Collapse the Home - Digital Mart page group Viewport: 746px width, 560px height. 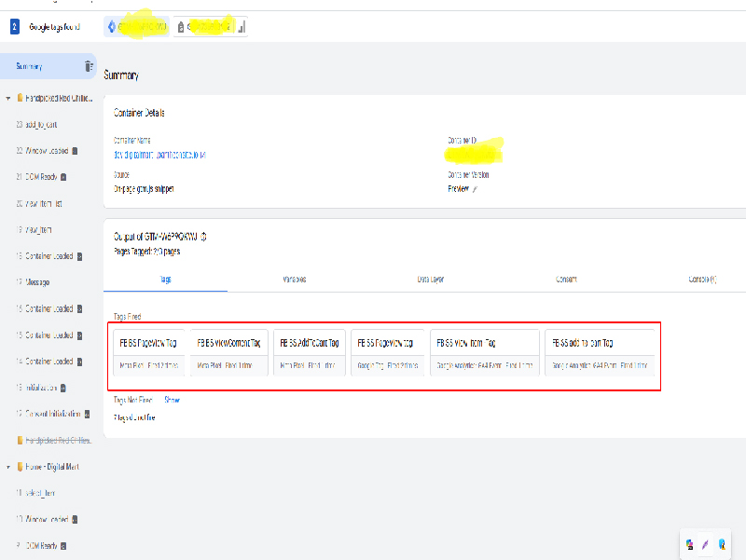tap(8, 468)
